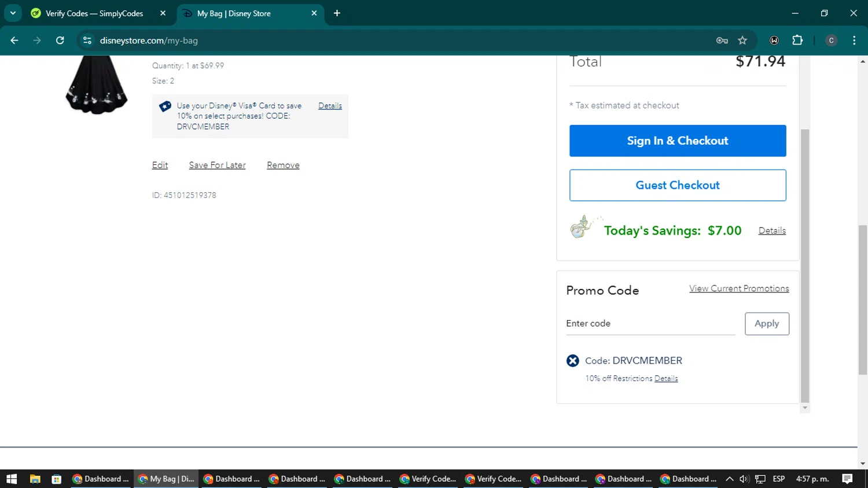Go forward in browser history
The width and height of the screenshot is (868, 488).
(x=37, y=41)
